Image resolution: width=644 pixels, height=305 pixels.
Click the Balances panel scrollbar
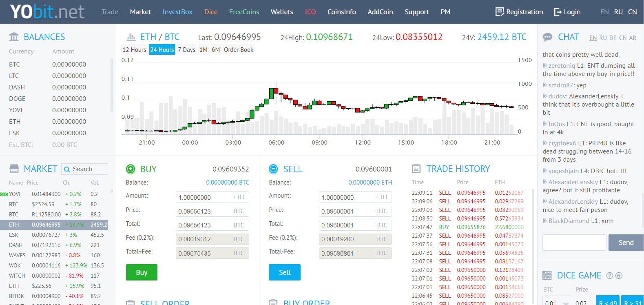click(x=112, y=86)
